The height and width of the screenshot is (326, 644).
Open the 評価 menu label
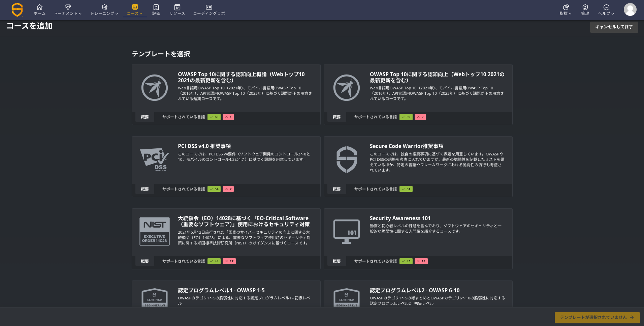click(156, 13)
